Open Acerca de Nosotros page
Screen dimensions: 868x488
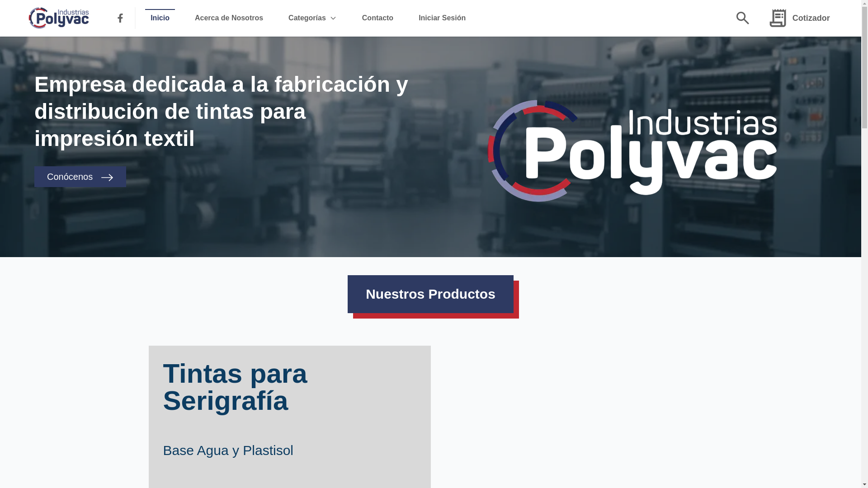(x=229, y=18)
